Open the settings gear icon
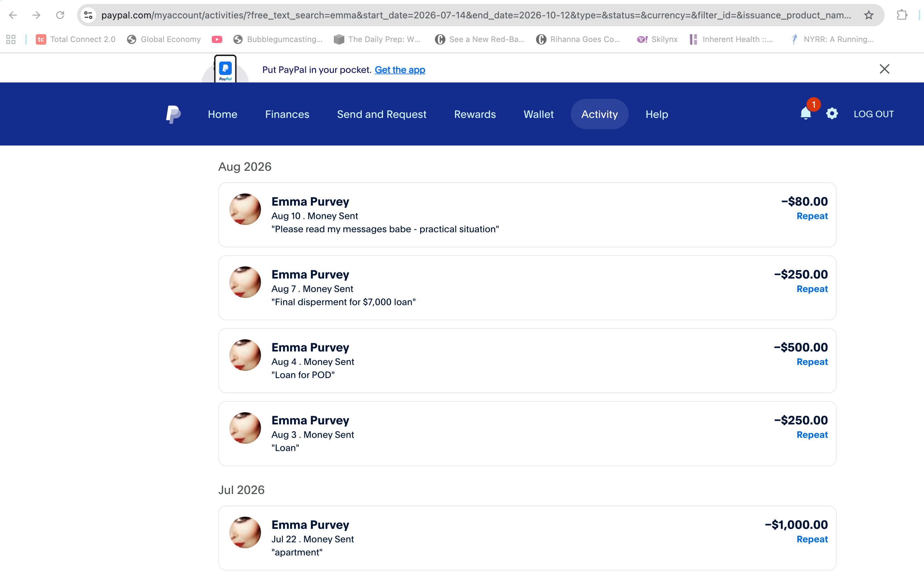 click(x=832, y=114)
